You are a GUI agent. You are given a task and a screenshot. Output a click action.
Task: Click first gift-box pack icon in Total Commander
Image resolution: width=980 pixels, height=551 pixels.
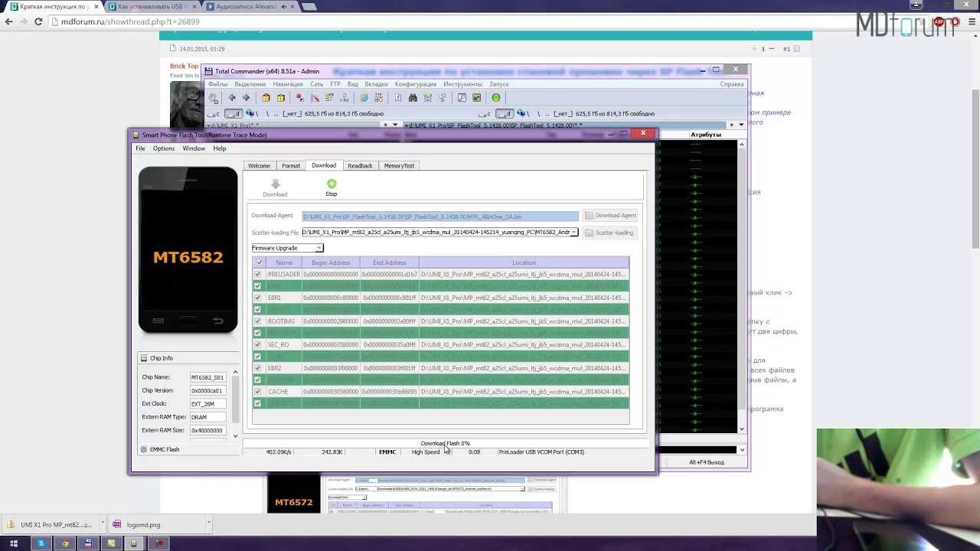pos(266,98)
